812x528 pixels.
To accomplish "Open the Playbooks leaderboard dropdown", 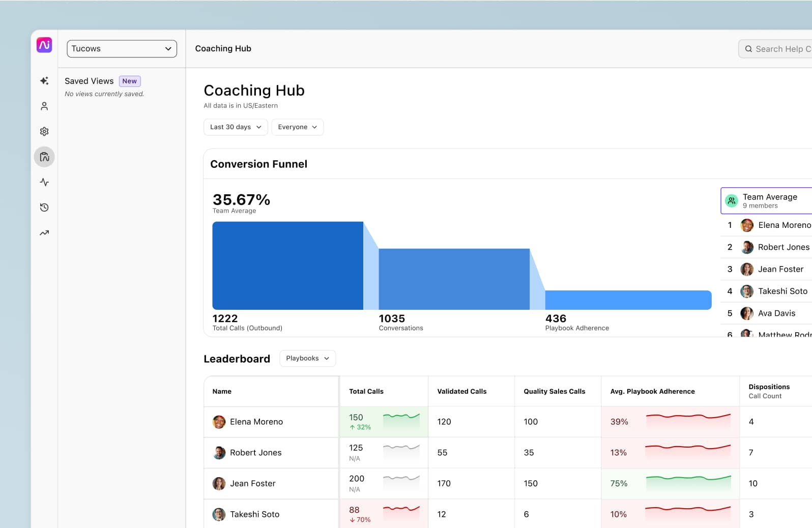I will (x=307, y=359).
